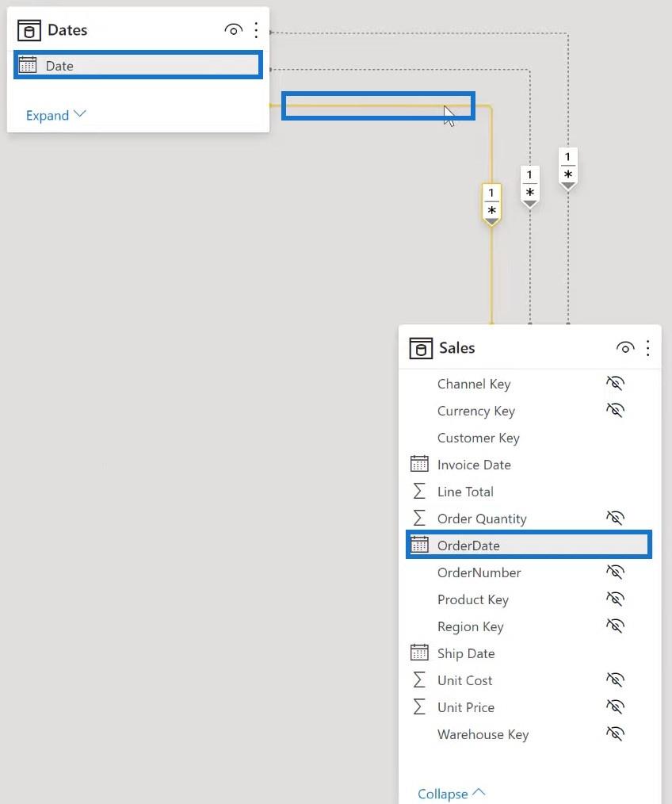Image resolution: width=672 pixels, height=804 pixels.
Task: Toggle visibility eye of Sales table
Action: pyautogui.click(x=624, y=347)
